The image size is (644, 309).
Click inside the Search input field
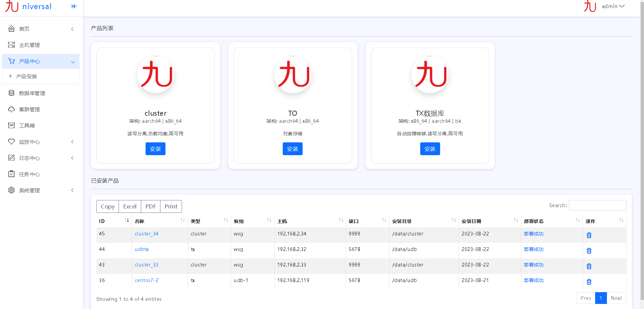point(597,205)
